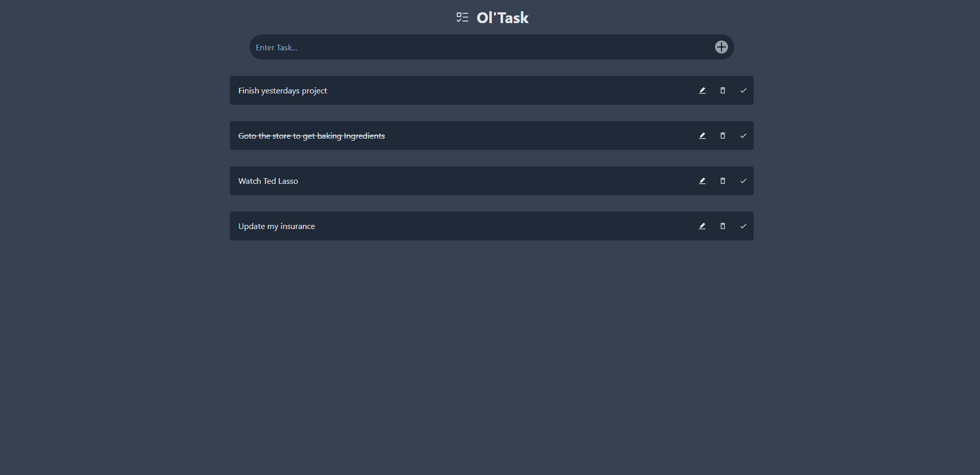The width and height of the screenshot is (980, 475).
Task: Click the add task plus icon
Action: 721,47
